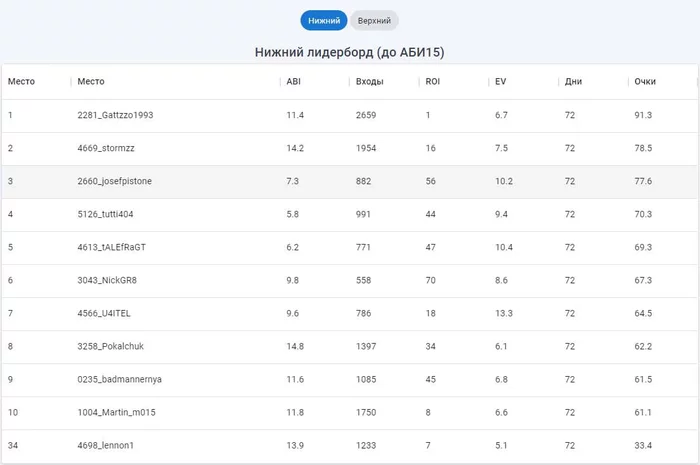The height and width of the screenshot is (465, 700).
Task: Switch to the Верхний leaderboard tab
Action: (x=374, y=21)
